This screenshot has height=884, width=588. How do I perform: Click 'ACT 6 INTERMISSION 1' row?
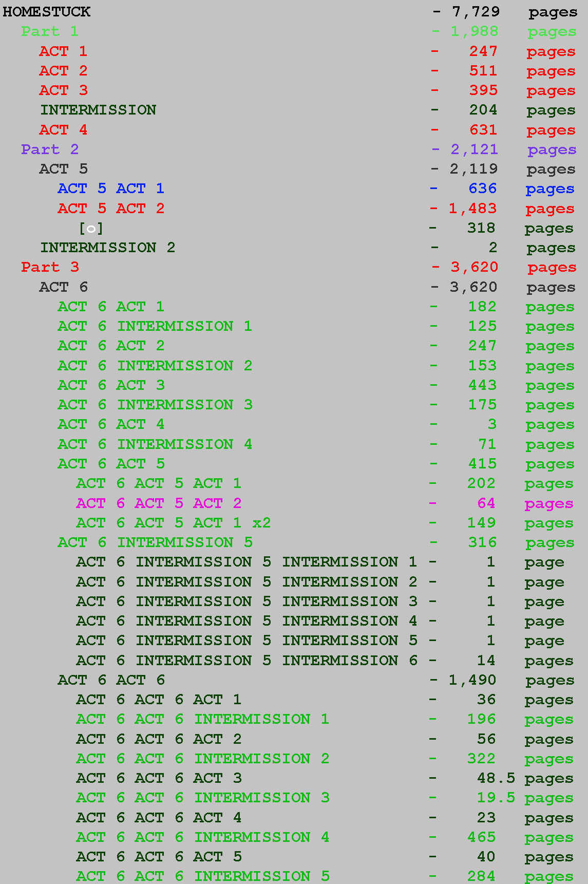(x=155, y=326)
